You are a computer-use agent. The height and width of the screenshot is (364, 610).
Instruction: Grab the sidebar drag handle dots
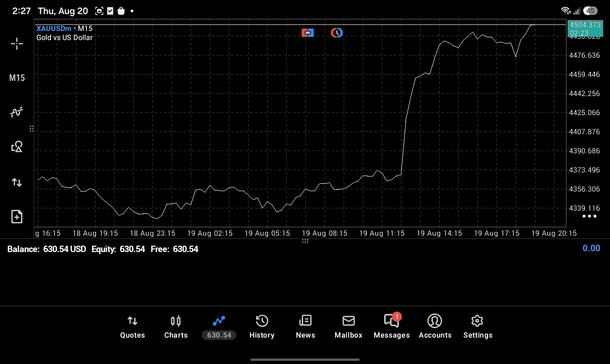(31, 129)
